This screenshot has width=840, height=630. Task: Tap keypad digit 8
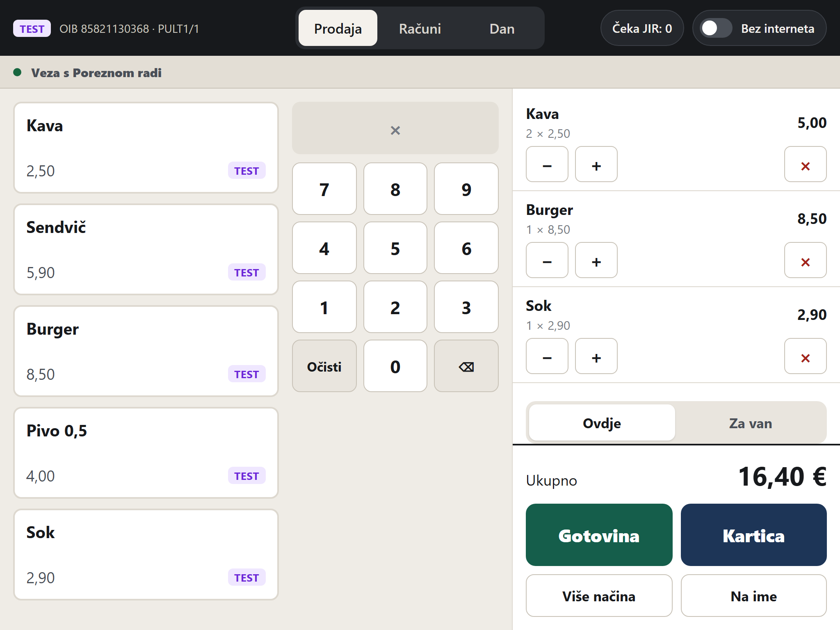click(x=395, y=189)
